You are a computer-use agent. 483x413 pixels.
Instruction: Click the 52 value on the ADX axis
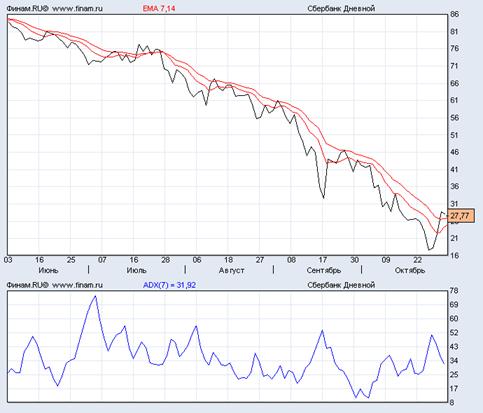(453, 333)
